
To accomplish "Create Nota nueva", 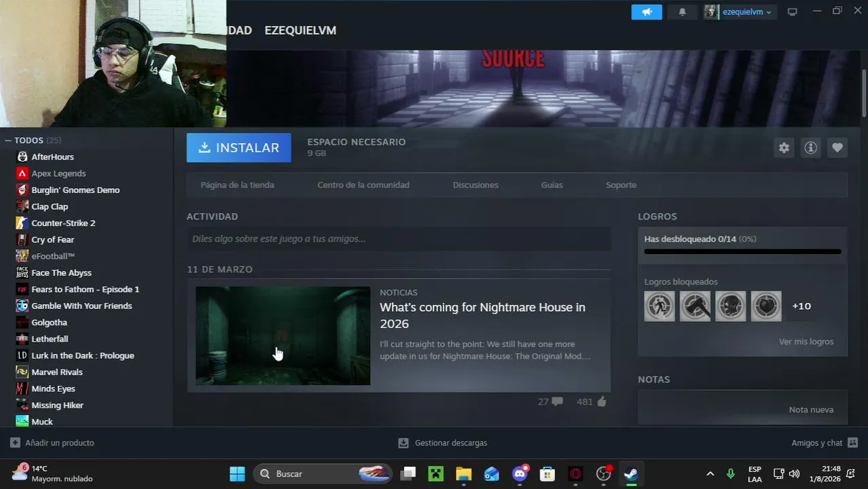I will 811,410.
